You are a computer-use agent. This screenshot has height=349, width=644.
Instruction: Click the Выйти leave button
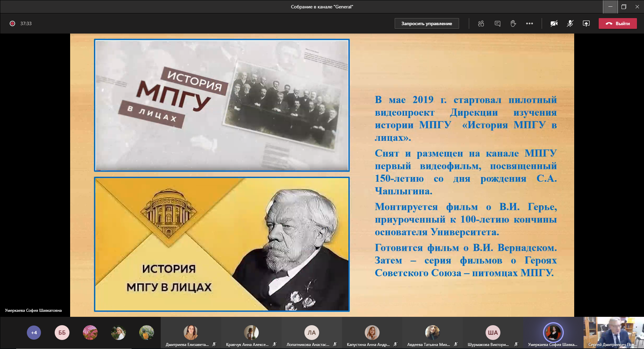[x=617, y=23]
